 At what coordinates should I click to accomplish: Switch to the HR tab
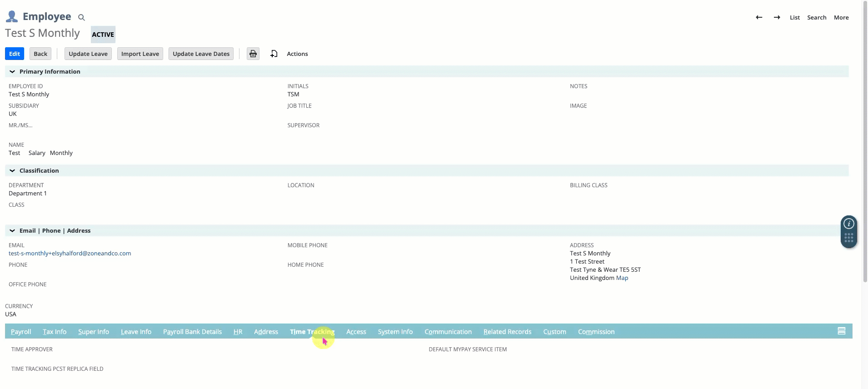click(238, 332)
